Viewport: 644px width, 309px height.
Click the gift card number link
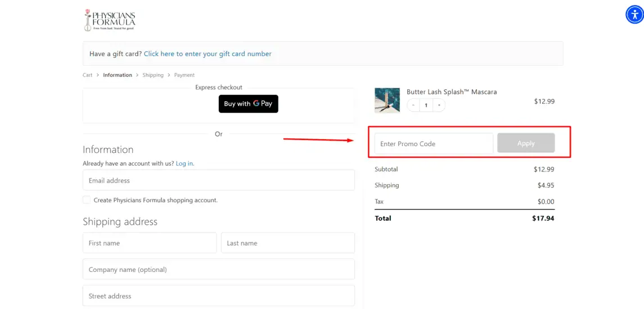pyautogui.click(x=208, y=54)
